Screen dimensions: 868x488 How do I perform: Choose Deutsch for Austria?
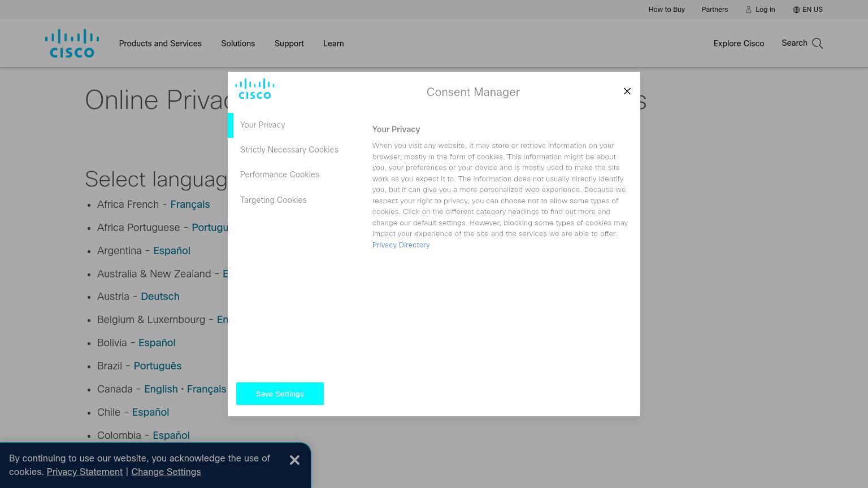160,297
